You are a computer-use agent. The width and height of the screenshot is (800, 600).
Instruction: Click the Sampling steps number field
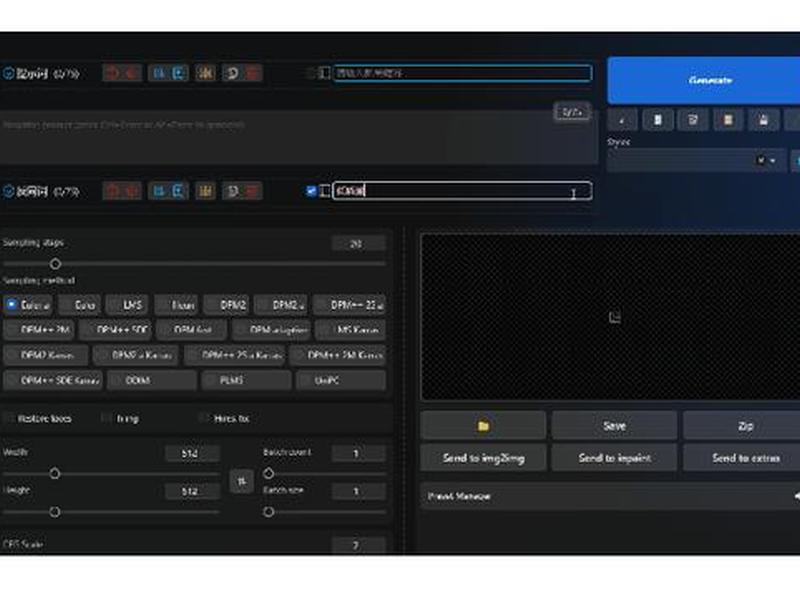point(358,244)
